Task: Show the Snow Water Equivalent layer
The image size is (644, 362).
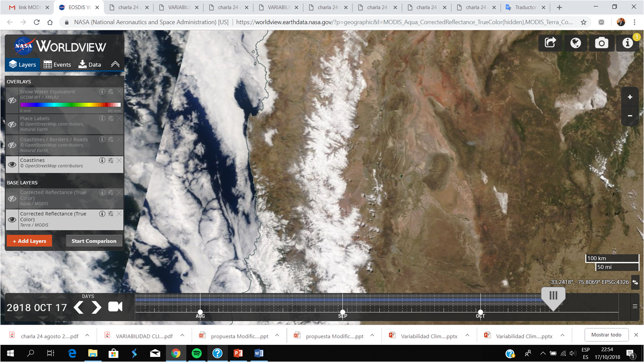Action: pyautogui.click(x=12, y=100)
